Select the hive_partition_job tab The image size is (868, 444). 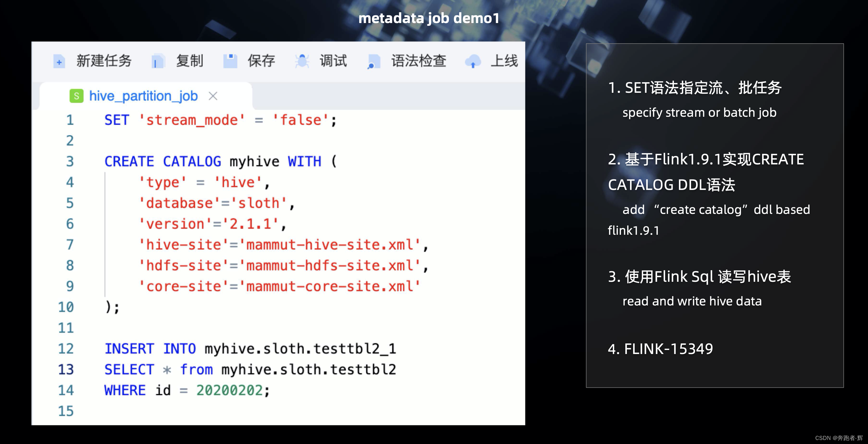tap(143, 96)
